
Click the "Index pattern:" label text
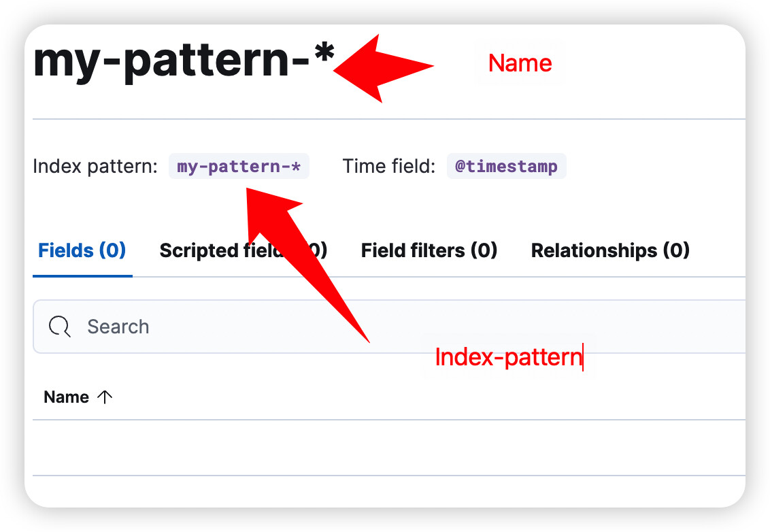click(95, 167)
